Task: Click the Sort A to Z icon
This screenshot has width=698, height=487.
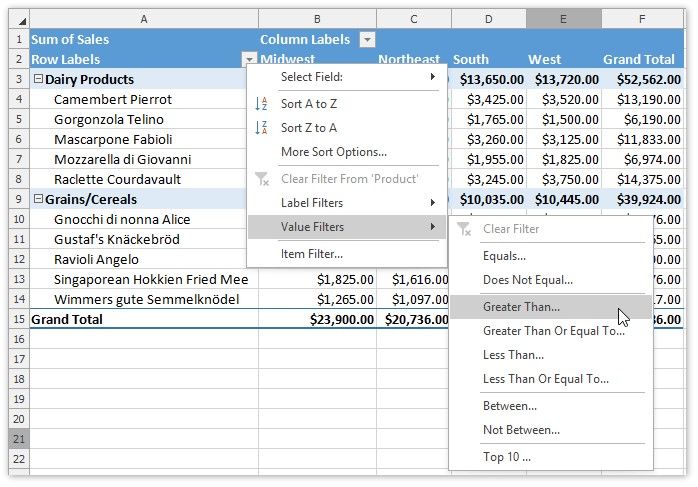Action: click(x=262, y=103)
